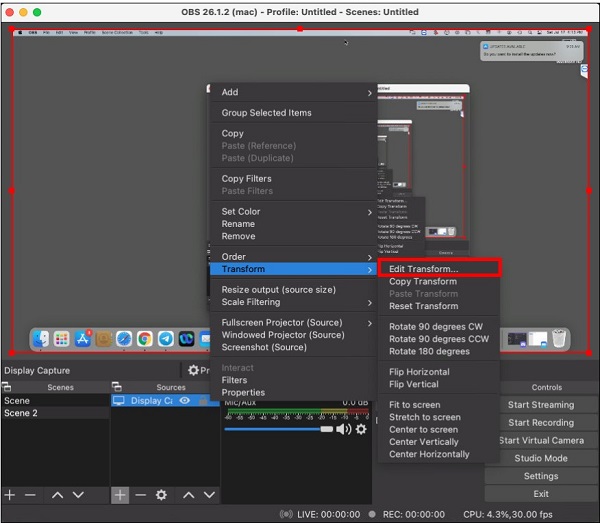
Task: Adjust the Mic/Aux volume slider
Action: 279,429
